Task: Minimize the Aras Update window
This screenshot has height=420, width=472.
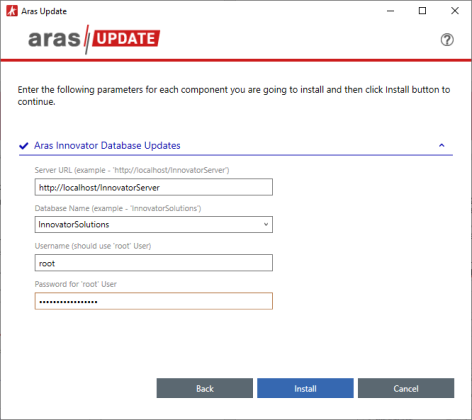Action: [x=390, y=11]
